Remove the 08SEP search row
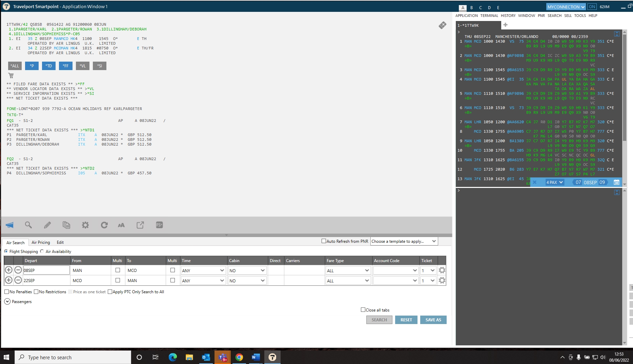Viewport: 633px width, 364px height. pyautogui.click(x=18, y=270)
